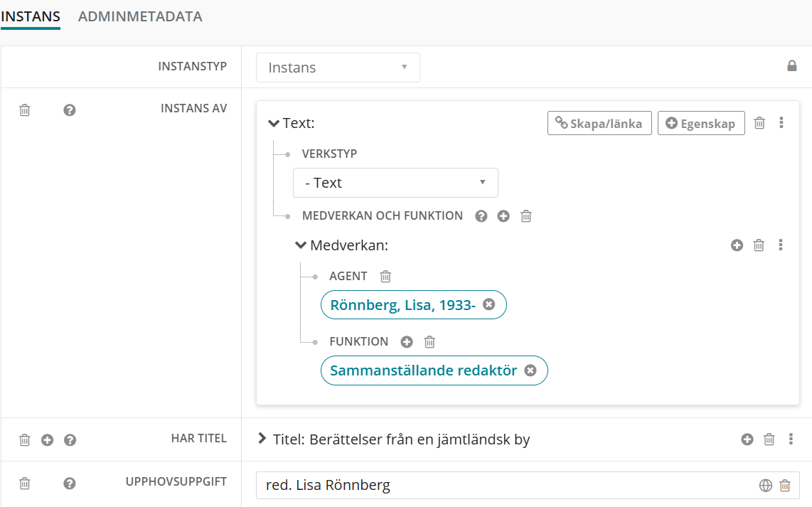Viewport: 812px width, 507px height.
Task: Open more options for Medverkan
Action: pyautogui.click(x=781, y=245)
